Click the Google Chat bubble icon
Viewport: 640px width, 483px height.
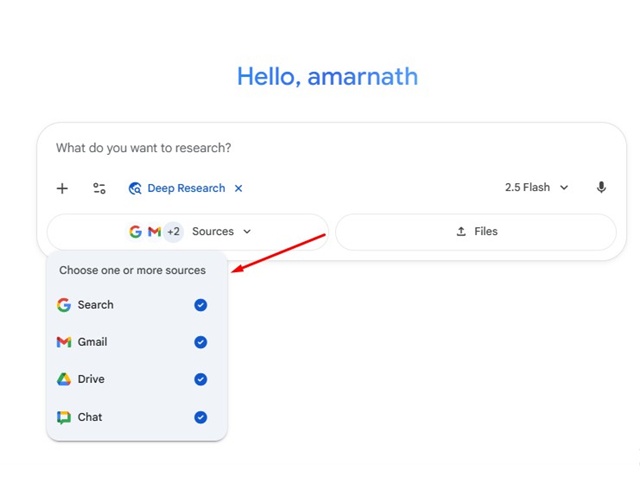[64, 417]
